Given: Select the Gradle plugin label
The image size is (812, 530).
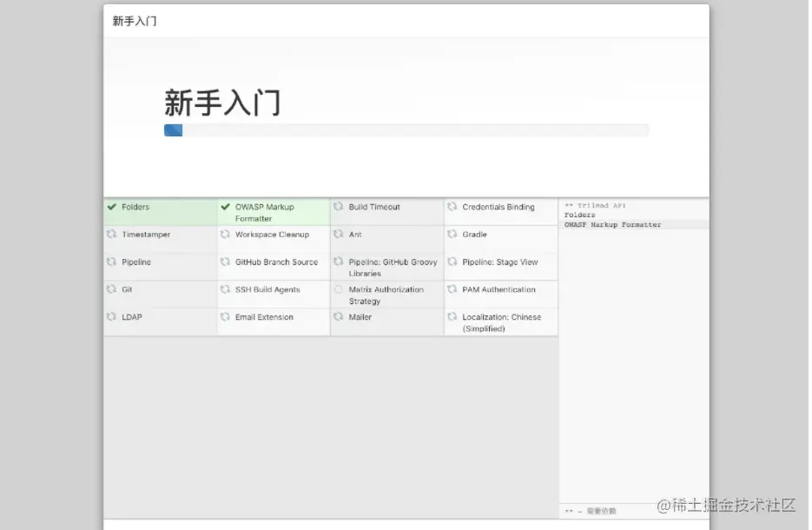Looking at the screenshot, I should [474, 235].
